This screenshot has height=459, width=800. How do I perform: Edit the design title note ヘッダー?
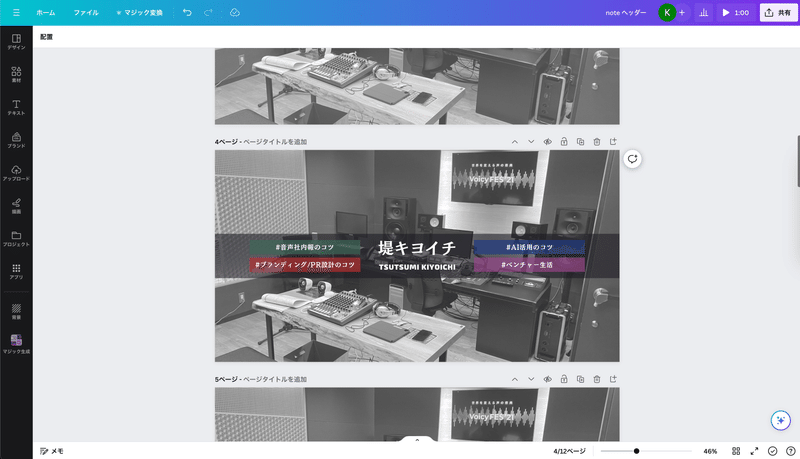626,13
